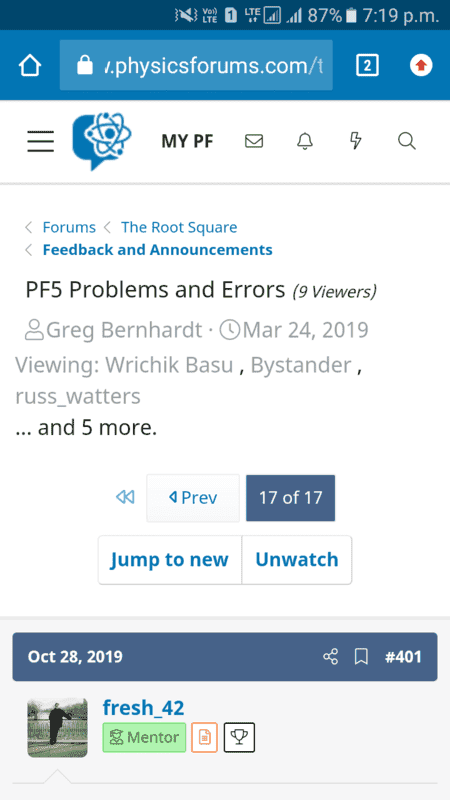Open the fresh_42 user profile link

pos(143,708)
